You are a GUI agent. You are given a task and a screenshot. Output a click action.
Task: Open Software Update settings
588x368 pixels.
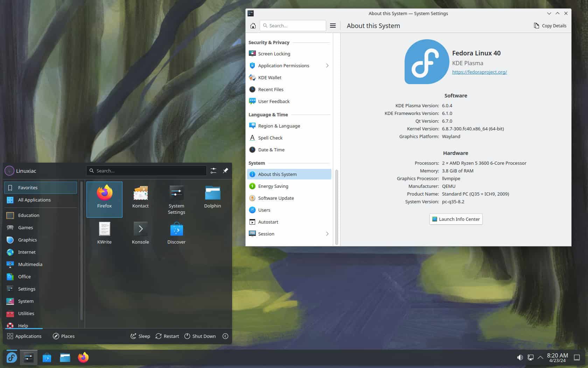pos(275,198)
